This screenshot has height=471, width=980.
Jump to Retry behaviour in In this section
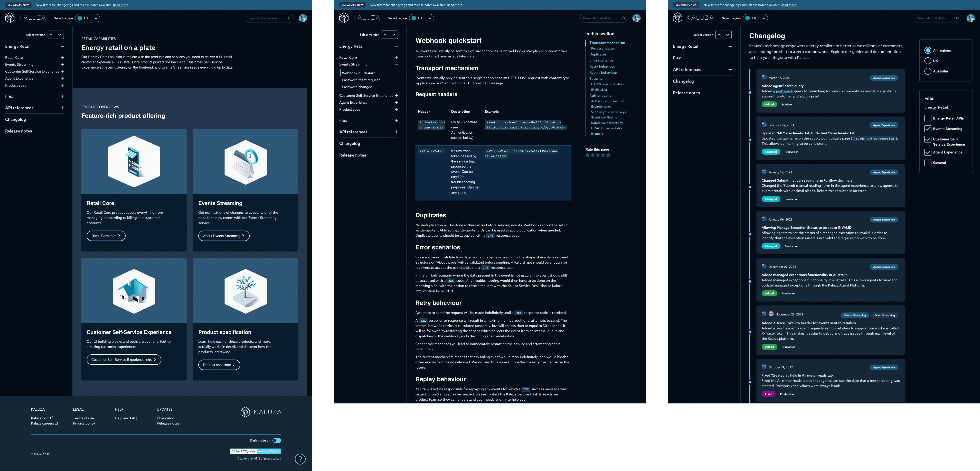(x=602, y=67)
